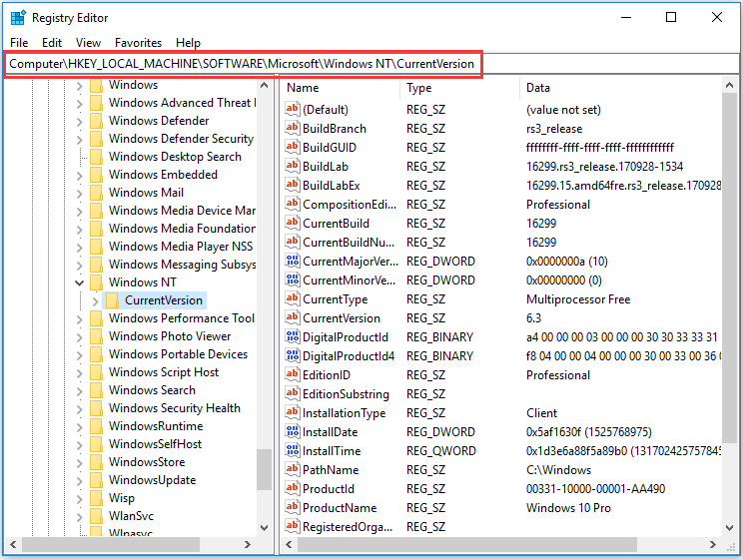
Task: Open the Favorites menu
Action: coord(138,43)
